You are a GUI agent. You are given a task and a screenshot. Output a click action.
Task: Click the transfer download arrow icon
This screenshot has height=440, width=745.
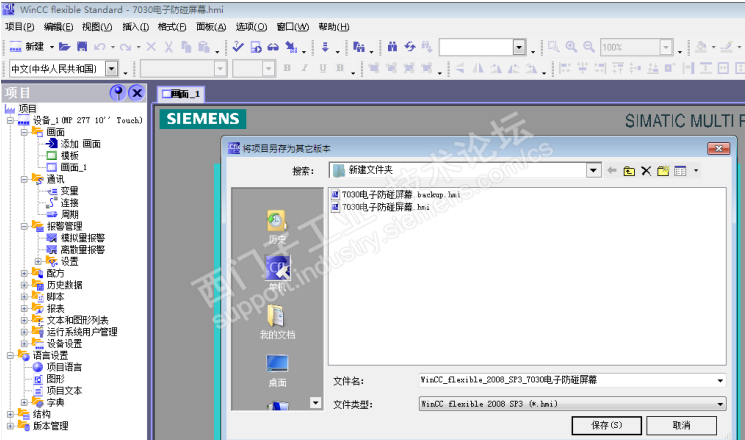tap(325, 47)
